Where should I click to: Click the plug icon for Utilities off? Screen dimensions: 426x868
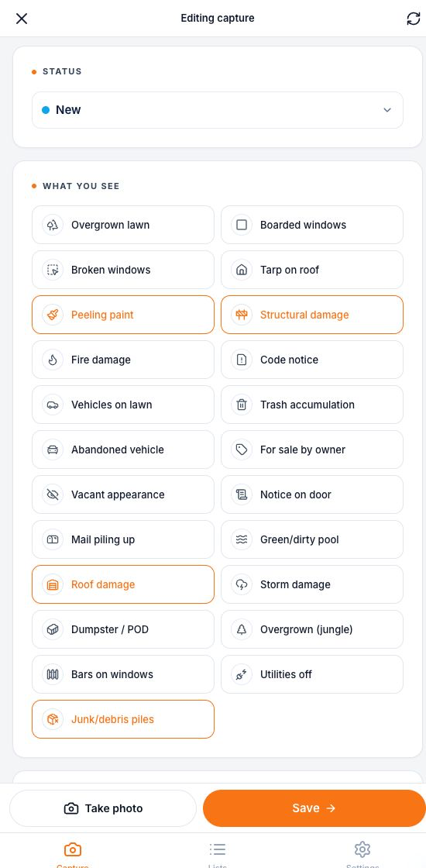pyautogui.click(x=242, y=674)
